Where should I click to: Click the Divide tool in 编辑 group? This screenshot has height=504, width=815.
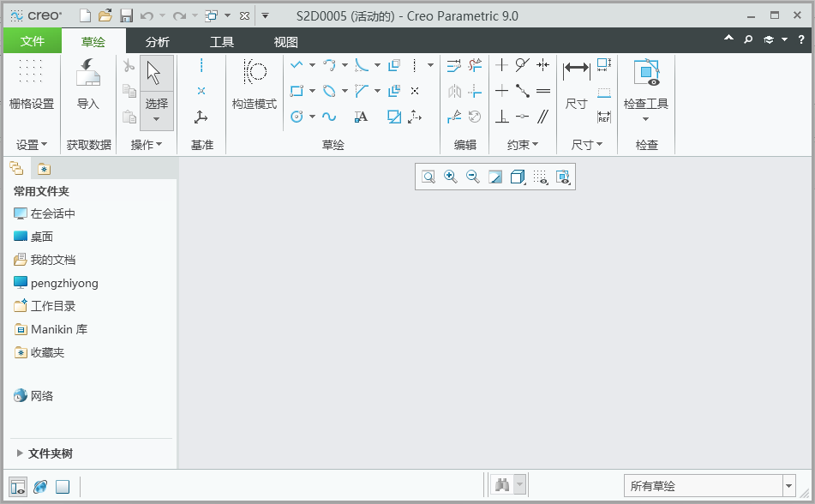453,117
